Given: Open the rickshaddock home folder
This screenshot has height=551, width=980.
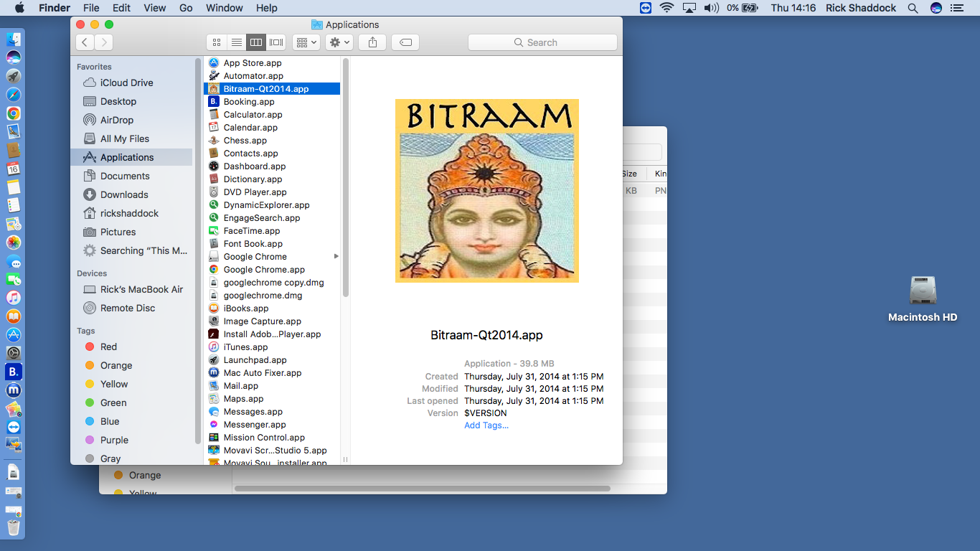Looking at the screenshot, I should tap(129, 213).
